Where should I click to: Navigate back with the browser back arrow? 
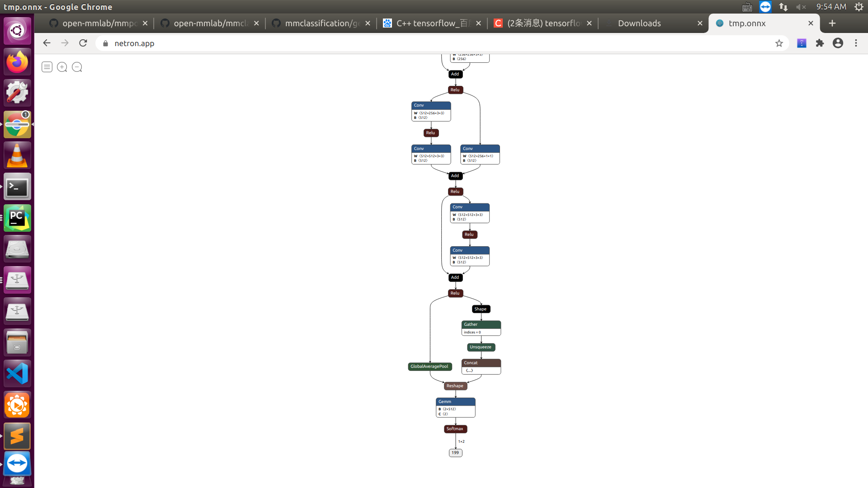pyautogui.click(x=47, y=43)
